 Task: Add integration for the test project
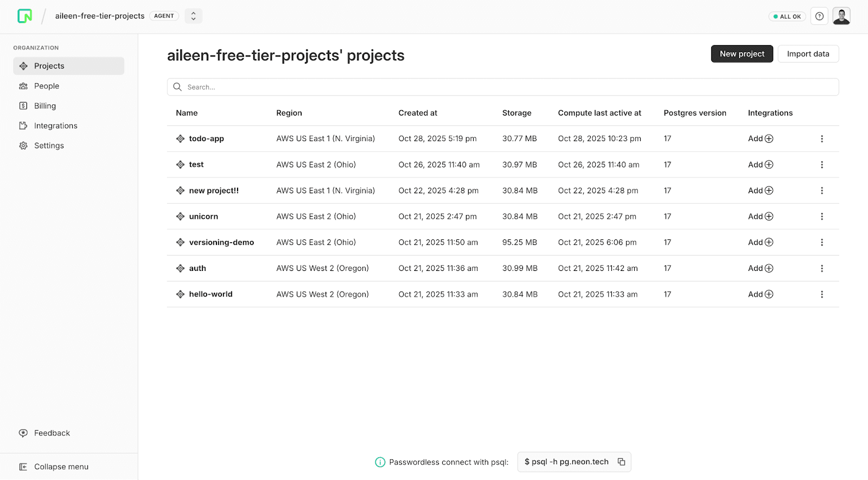pyautogui.click(x=761, y=165)
